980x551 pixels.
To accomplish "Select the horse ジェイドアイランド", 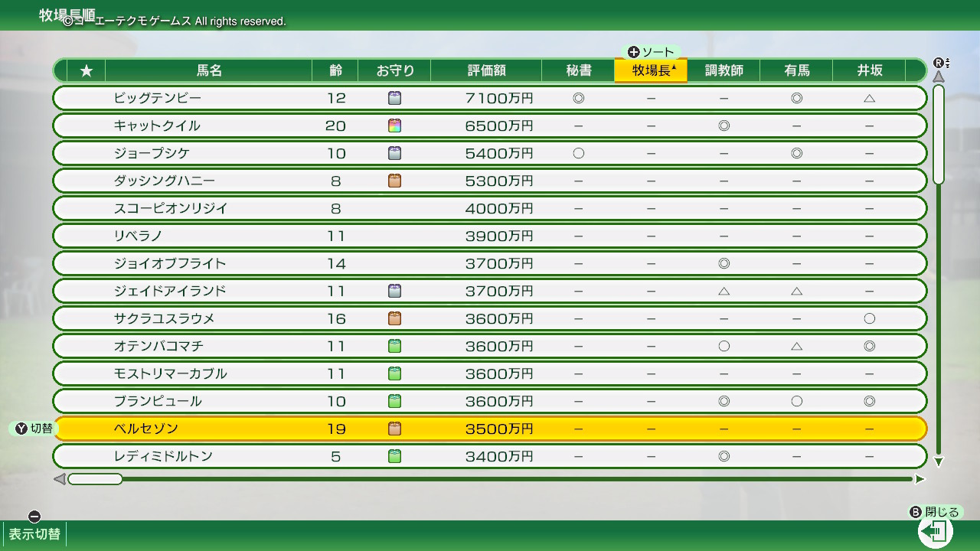I will coord(490,291).
